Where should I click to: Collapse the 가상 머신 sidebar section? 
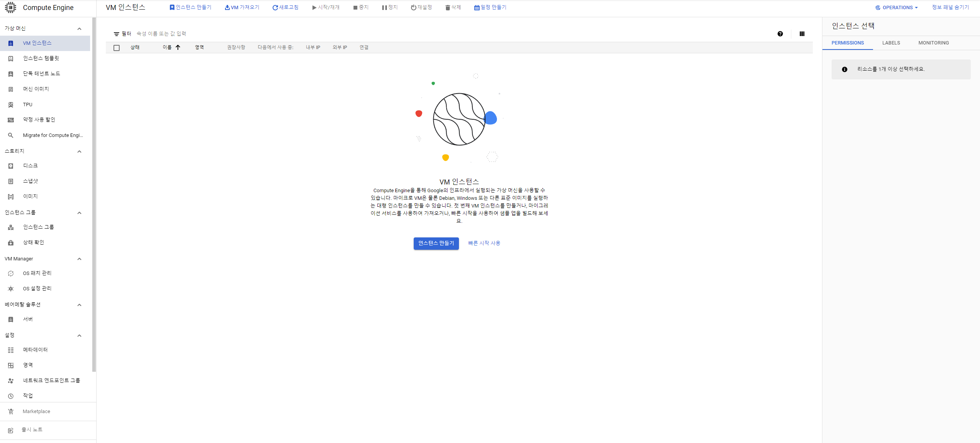[79, 29]
